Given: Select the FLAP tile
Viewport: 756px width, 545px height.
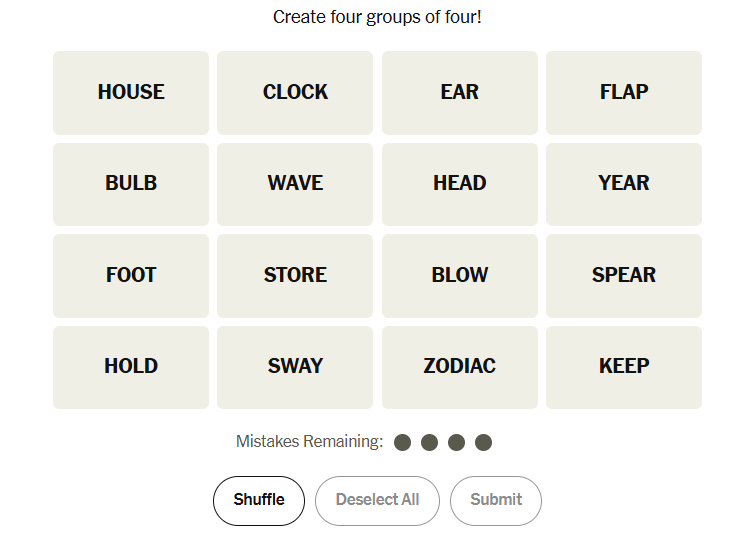Looking at the screenshot, I should click(624, 93).
